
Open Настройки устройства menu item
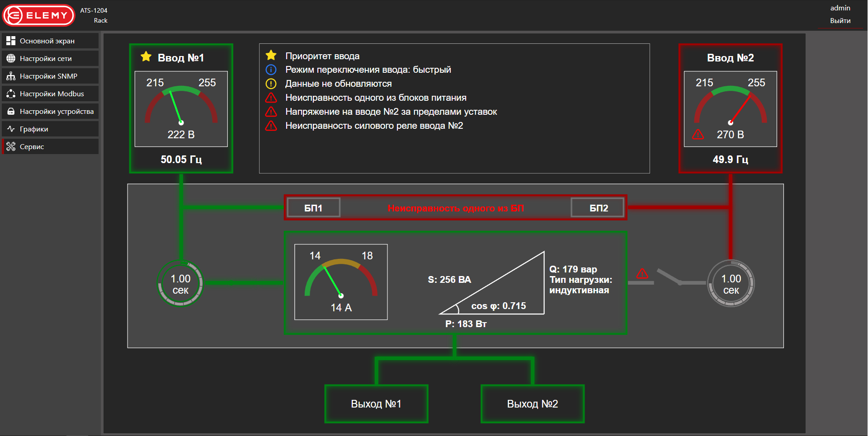[x=50, y=111]
